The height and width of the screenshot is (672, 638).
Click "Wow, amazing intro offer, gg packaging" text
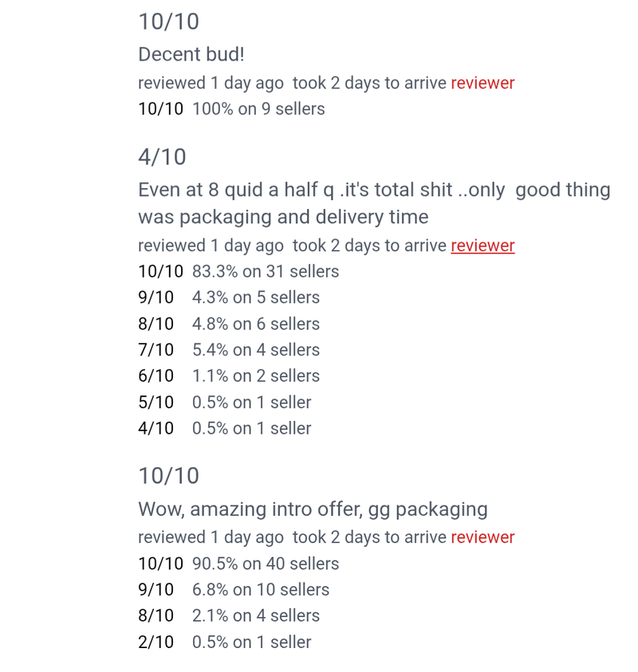tap(313, 509)
